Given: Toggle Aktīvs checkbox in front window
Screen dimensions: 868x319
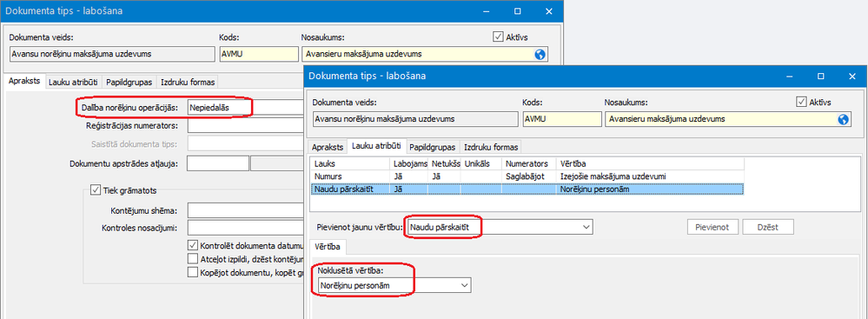Looking at the screenshot, I should 800,102.
